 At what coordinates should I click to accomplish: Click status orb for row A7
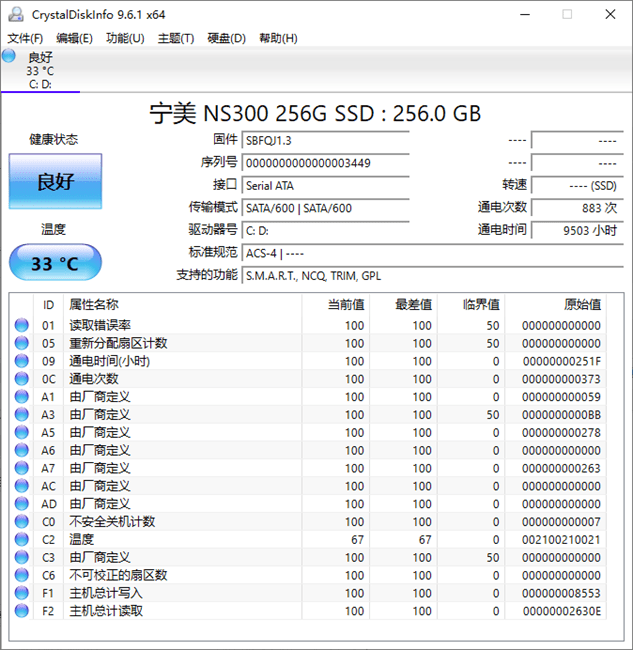pos(22,468)
